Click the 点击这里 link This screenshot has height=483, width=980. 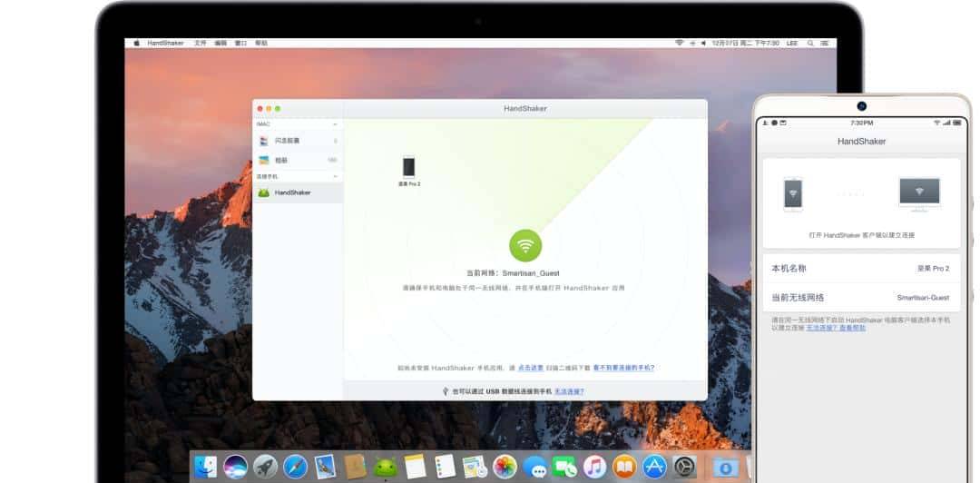coord(531,368)
